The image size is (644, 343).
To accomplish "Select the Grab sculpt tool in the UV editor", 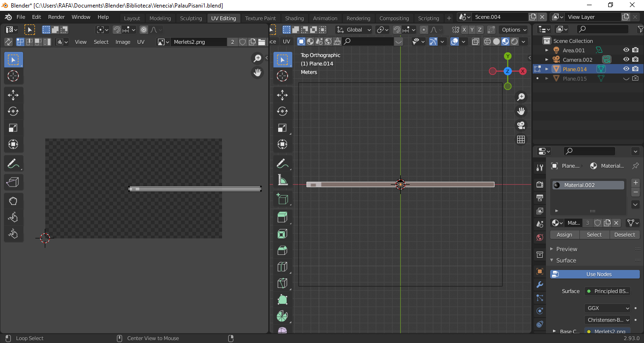I will 13,201.
